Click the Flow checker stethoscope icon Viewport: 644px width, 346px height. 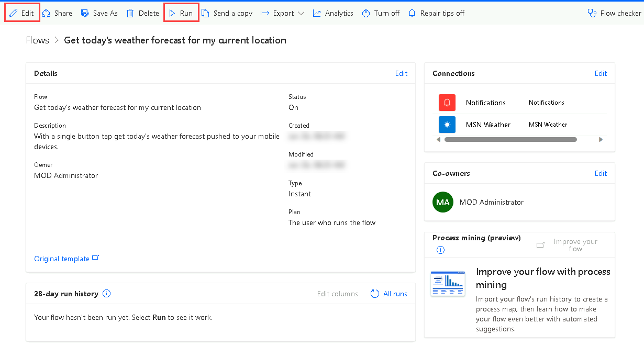tap(592, 13)
